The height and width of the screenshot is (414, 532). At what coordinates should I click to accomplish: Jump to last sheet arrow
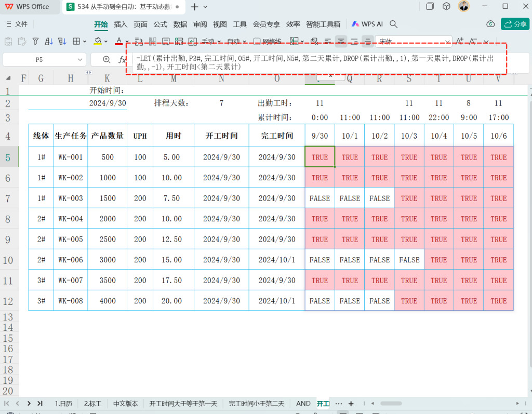coord(40,404)
